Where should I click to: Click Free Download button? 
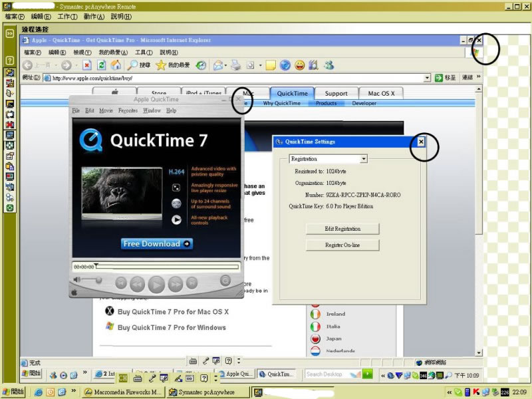coord(157,243)
